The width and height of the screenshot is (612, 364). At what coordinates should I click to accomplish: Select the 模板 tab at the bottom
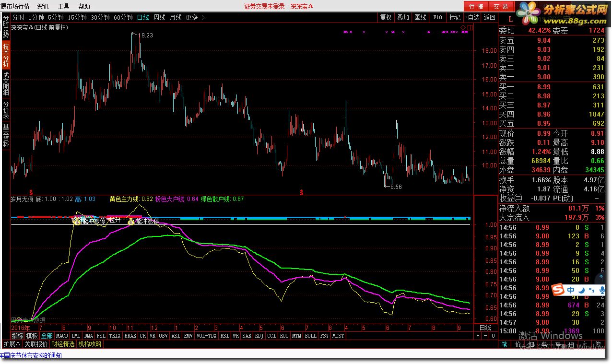coord(32,336)
